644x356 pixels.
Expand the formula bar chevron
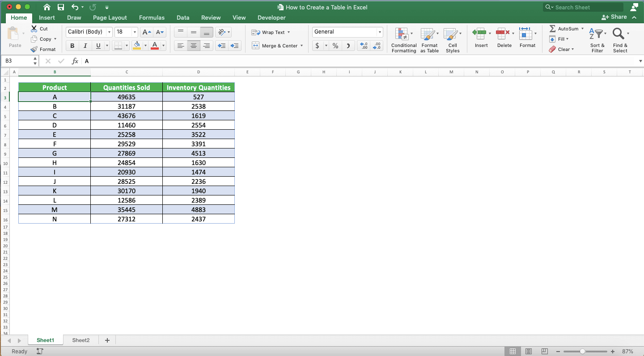640,61
